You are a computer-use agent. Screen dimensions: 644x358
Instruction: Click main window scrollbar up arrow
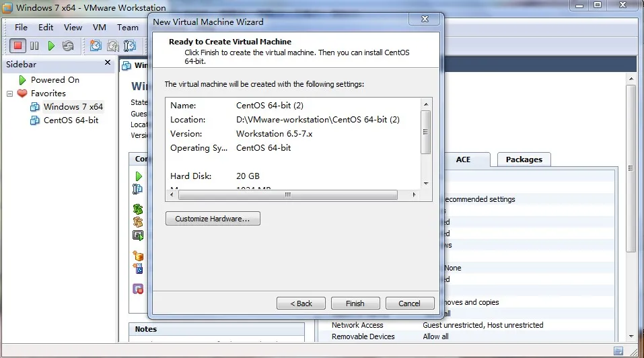pos(631,79)
